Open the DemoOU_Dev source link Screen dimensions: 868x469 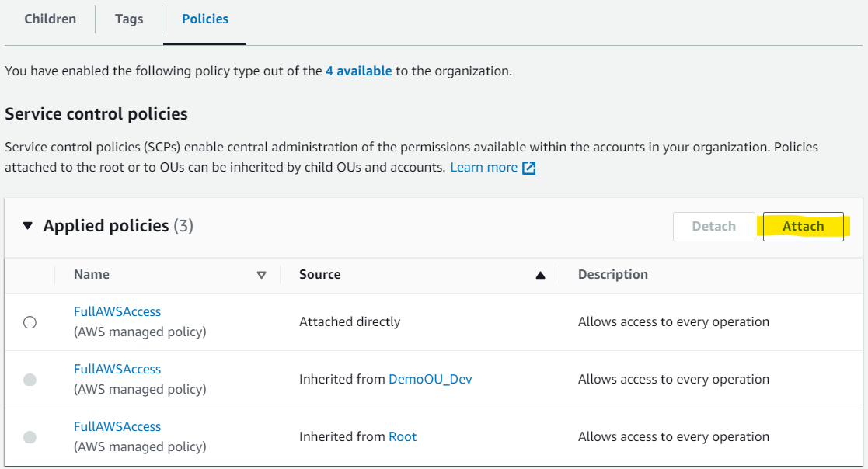tap(431, 379)
